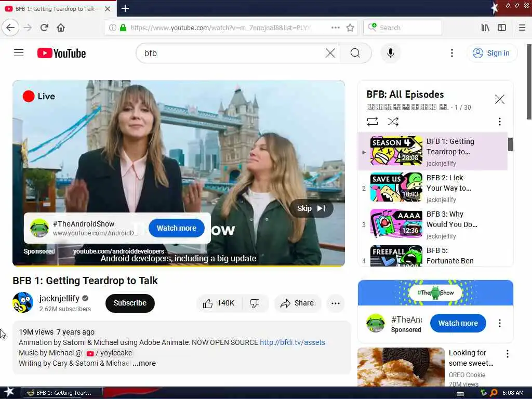532x399 pixels.
Task: Open the browser Library icon
Action: 485,28
